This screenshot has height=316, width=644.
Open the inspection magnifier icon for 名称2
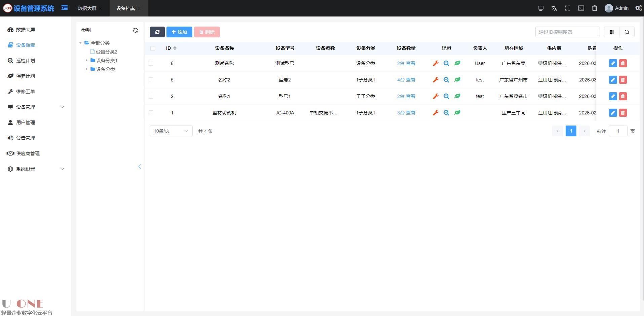tap(446, 80)
